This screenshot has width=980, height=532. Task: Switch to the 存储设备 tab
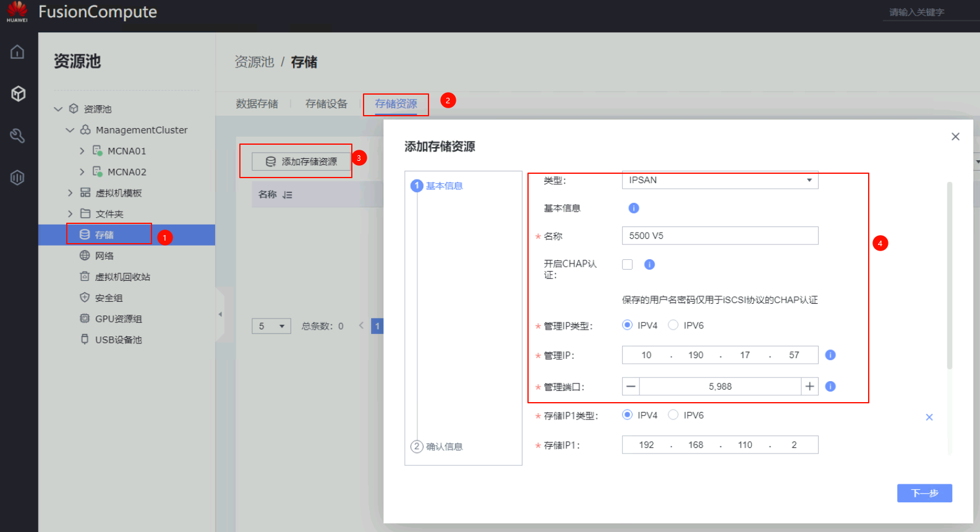[326, 104]
